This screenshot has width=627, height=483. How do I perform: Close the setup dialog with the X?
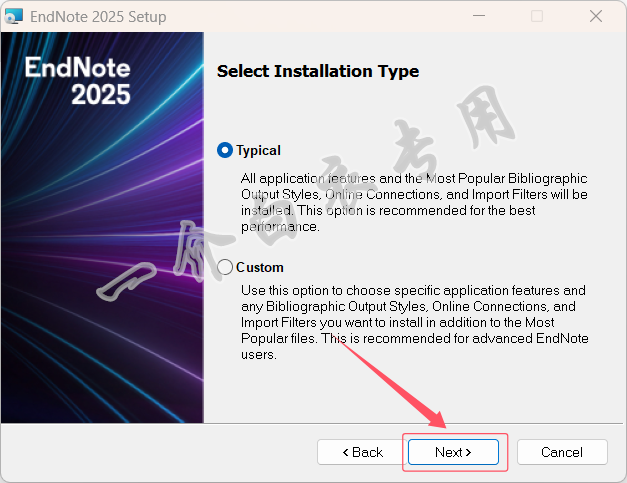[x=596, y=16]
